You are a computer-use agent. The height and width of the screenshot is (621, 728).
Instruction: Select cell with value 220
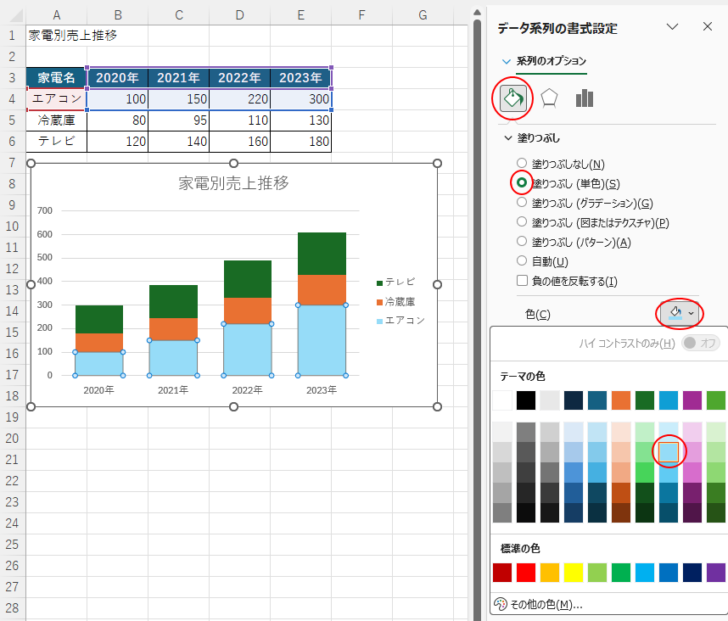[240, 99]
